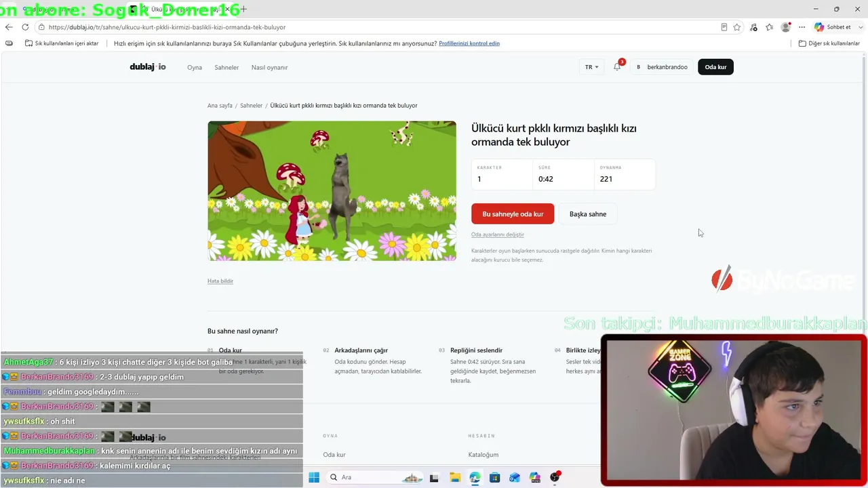Go to the Sahneler breadcrumb

251,106
